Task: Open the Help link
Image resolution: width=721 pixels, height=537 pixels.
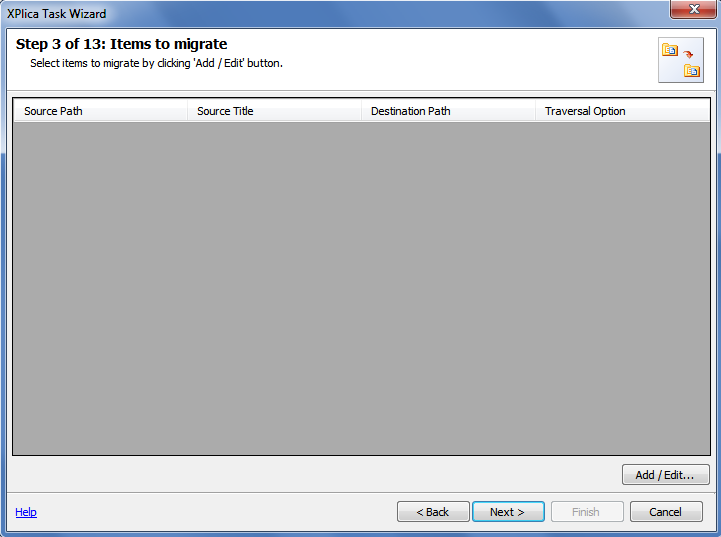Action: (x=26, y=512)
